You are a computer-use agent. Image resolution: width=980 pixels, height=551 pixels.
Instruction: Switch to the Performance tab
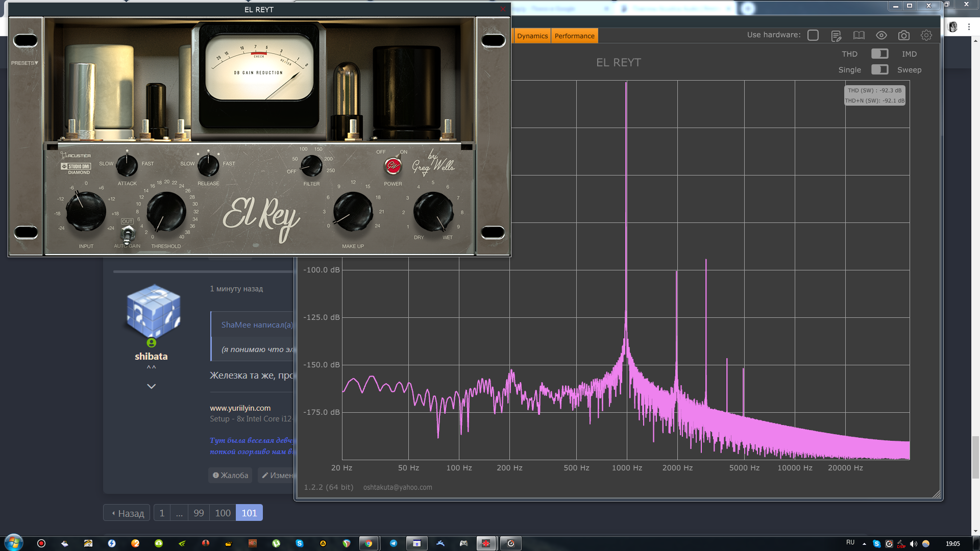point(574,36)
